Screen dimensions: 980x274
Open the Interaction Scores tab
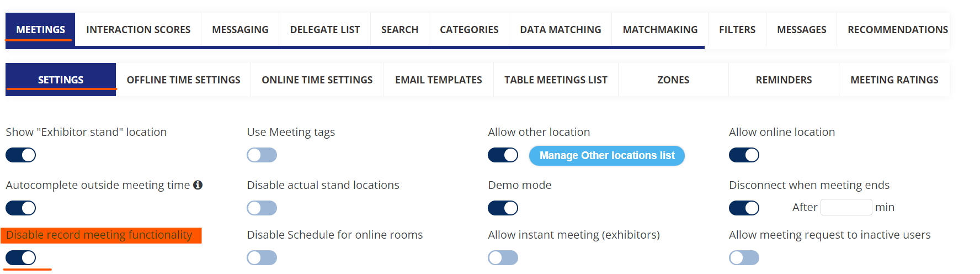click(x=138, y=30)
